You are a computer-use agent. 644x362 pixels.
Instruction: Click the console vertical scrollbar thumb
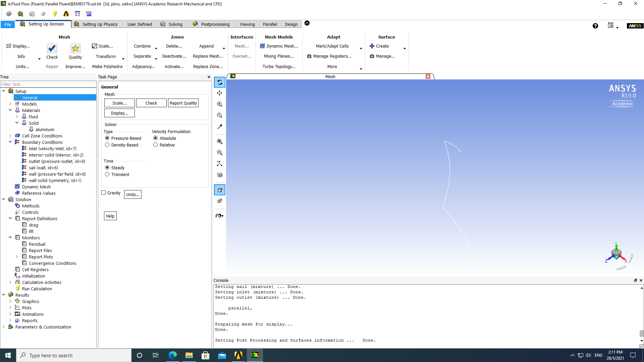641,333
